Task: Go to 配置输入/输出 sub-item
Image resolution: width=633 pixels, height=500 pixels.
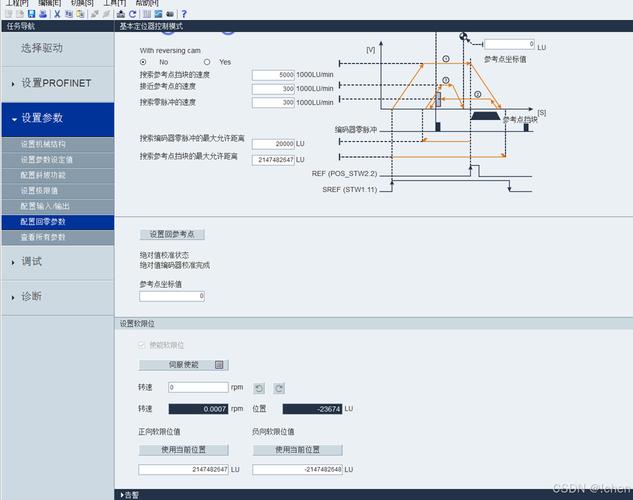Action: click(58, 206)
